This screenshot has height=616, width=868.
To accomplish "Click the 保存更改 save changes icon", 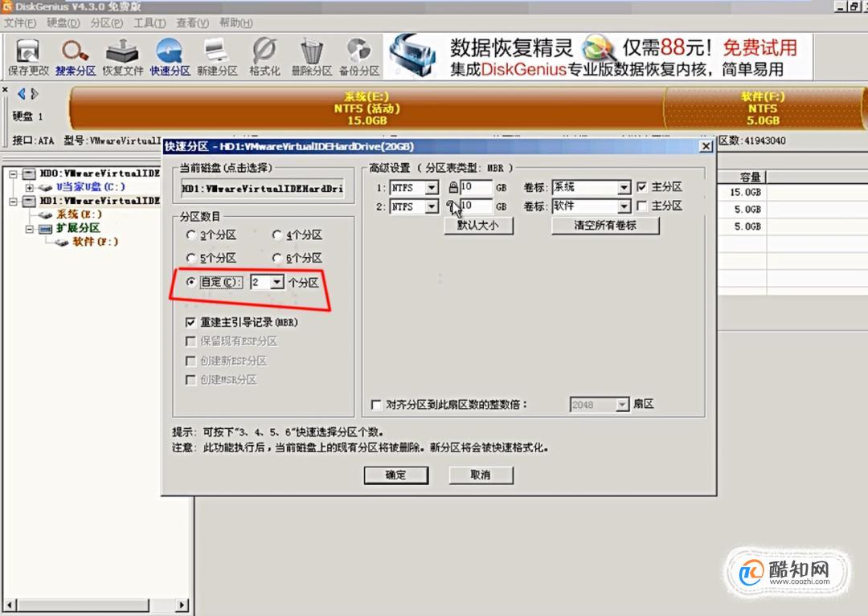I will tap(27, 57).
